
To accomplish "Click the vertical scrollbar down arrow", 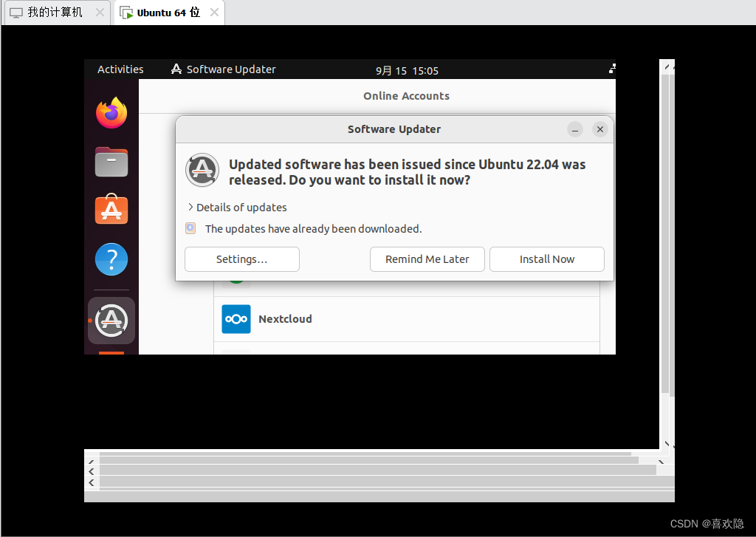I will click(x=667, y=443).
